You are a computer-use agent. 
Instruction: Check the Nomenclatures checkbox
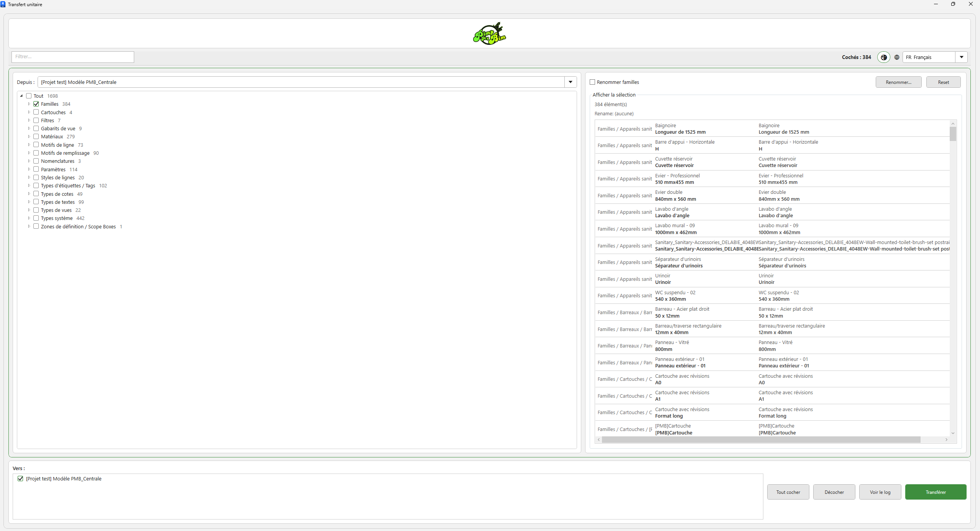coord(36,161)
